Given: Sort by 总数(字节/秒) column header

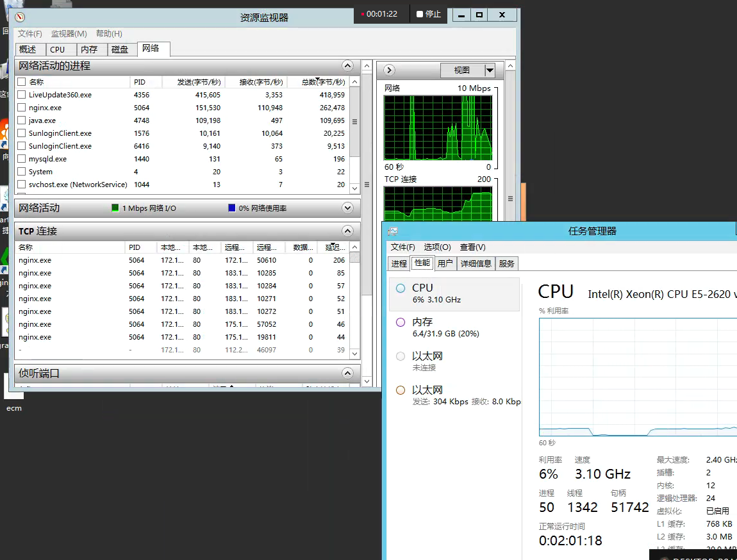Looking at the screenshot, I should tap(319, 82).
